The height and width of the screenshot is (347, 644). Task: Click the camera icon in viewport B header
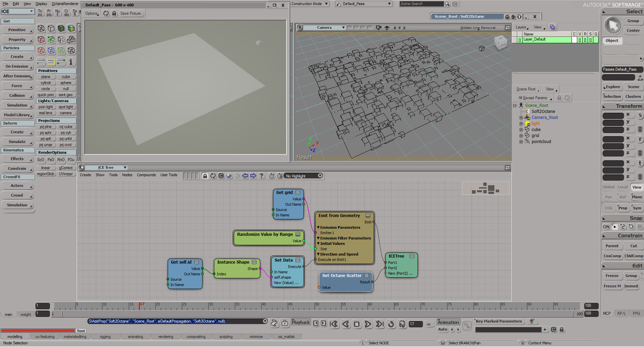(x=379, y=28)
